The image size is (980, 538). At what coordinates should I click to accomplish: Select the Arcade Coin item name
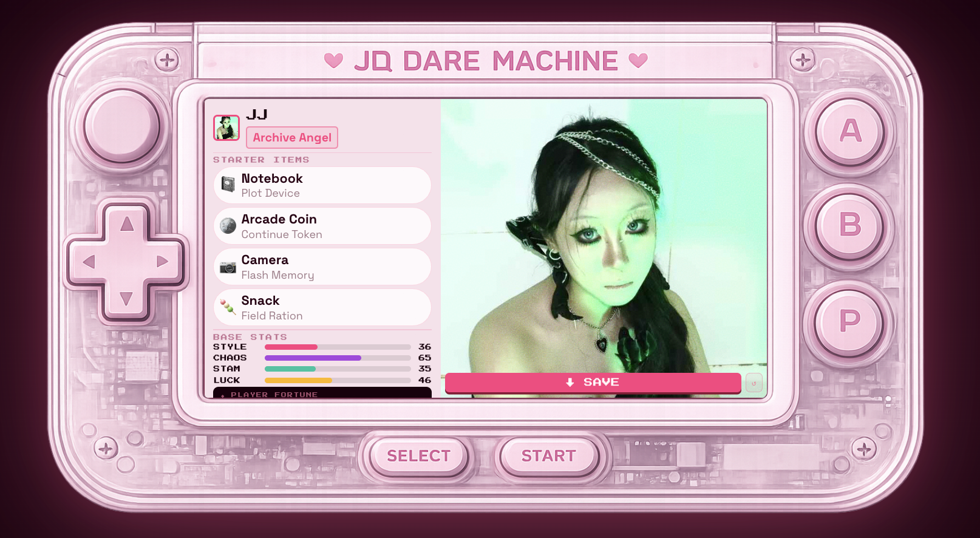click(x=279, y=219)
